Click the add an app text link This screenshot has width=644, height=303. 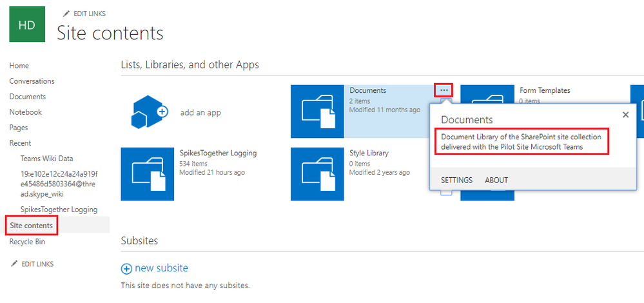200,112
